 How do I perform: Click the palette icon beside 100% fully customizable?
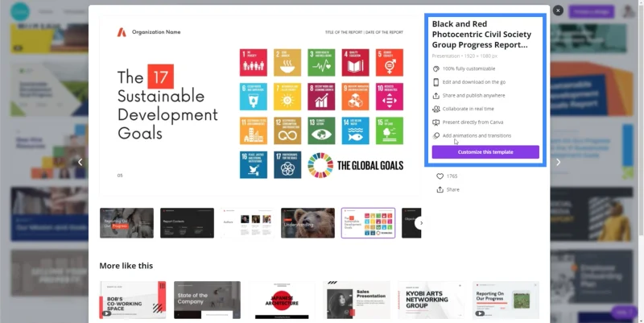(436, 68)
